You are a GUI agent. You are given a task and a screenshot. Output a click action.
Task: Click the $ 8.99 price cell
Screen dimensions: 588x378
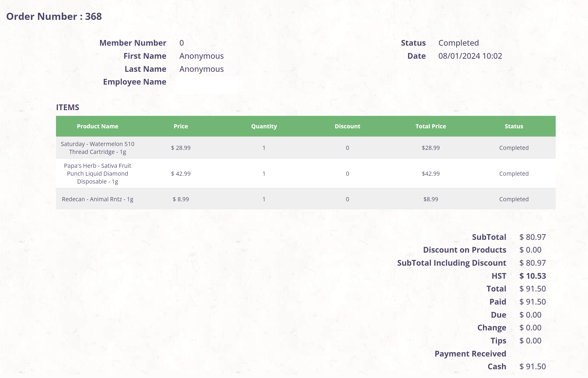click(181, 199)
